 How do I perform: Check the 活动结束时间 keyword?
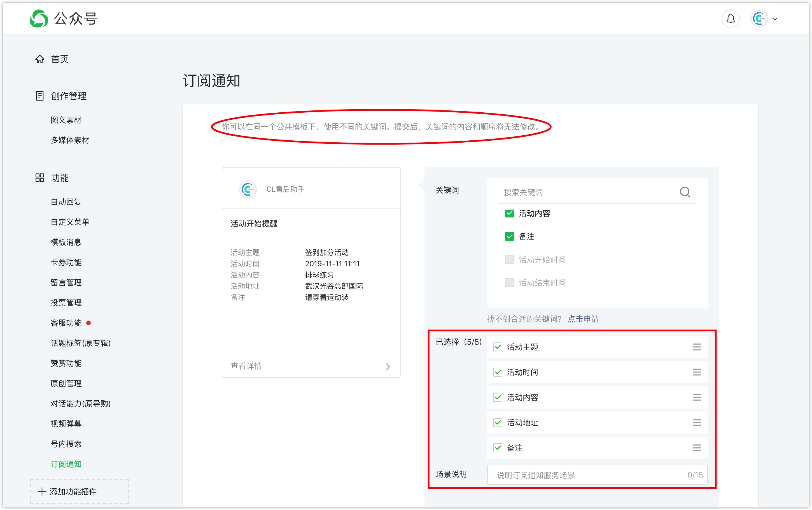point(509,282)
